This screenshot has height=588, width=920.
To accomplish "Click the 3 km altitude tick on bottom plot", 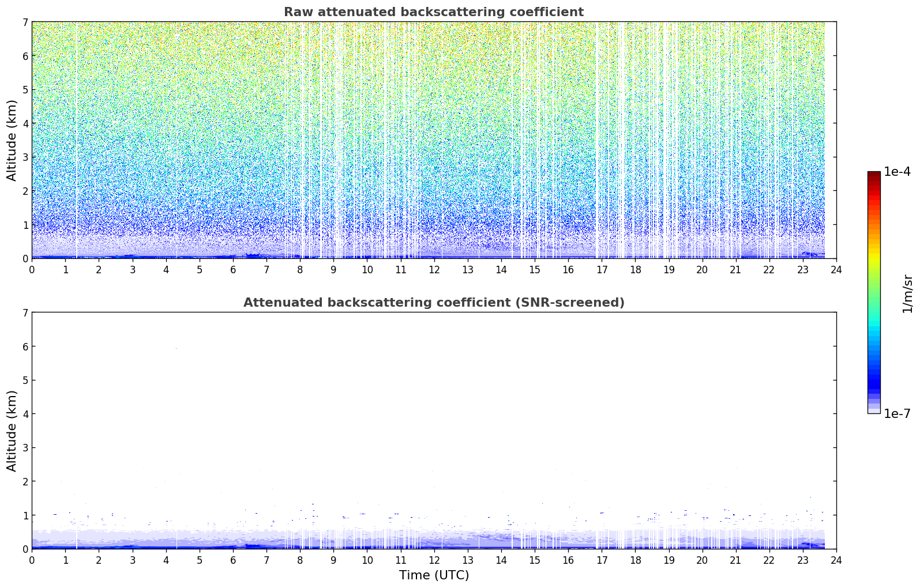I will pyautogui.click(x=25, y=448).
